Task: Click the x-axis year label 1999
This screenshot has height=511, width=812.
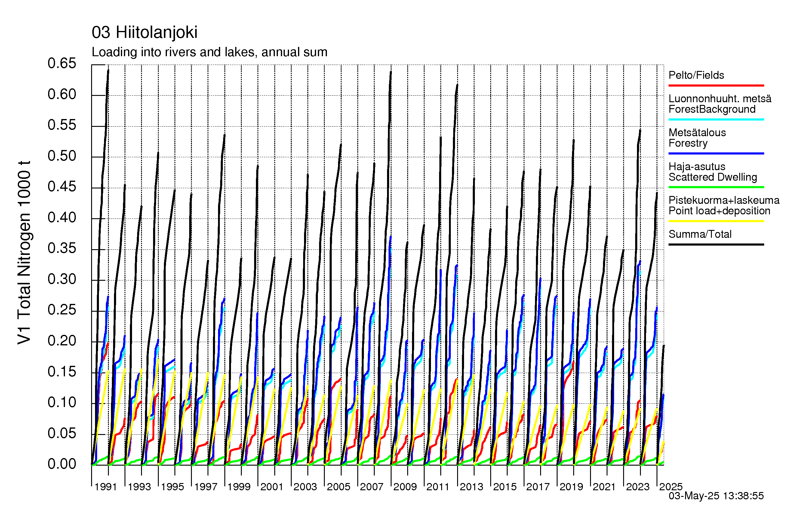Action: [239, 487]
